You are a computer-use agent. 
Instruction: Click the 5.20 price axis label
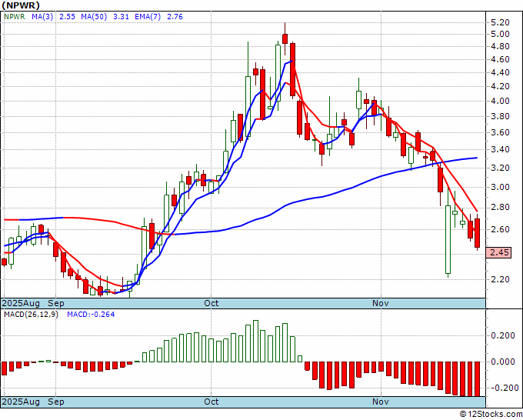pos(500,22)
